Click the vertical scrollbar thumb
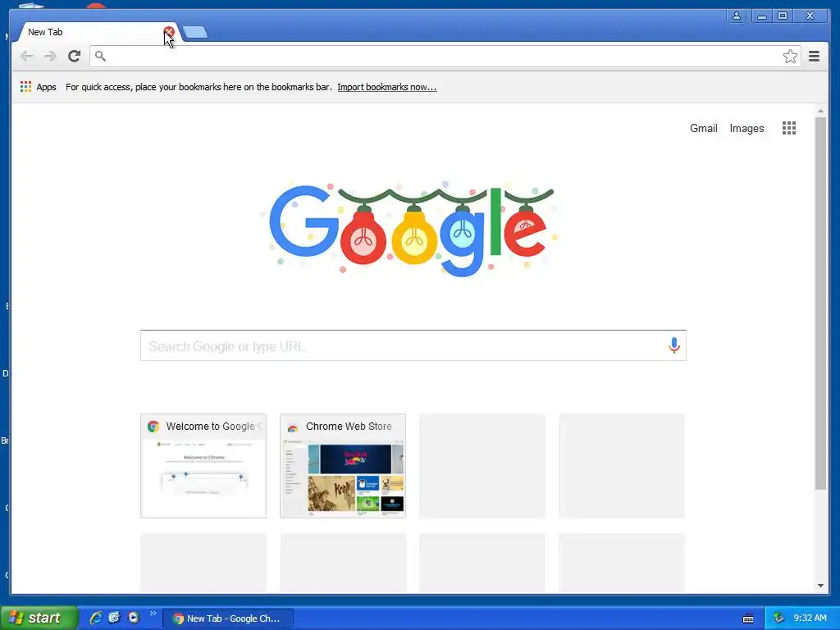Image resolution: width=840 pixels, height=630 pixels. click(x=820, y=303)
